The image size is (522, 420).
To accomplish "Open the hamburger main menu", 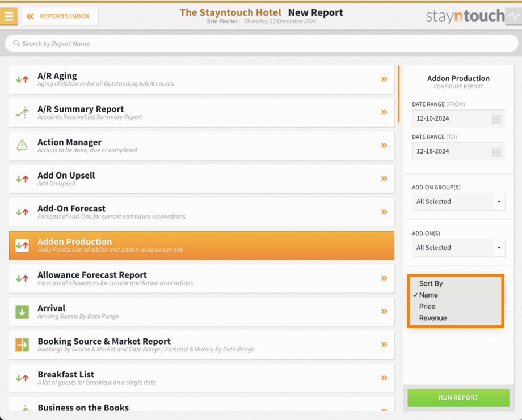I will [9, 16].
